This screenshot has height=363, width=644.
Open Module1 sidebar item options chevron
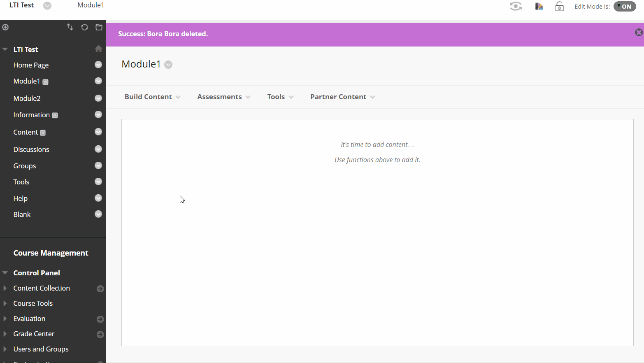98,81
